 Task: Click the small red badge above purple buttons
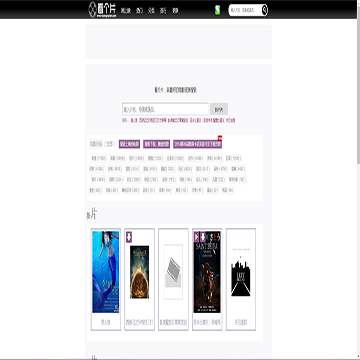pyautogui.click(x=220, y=138)
